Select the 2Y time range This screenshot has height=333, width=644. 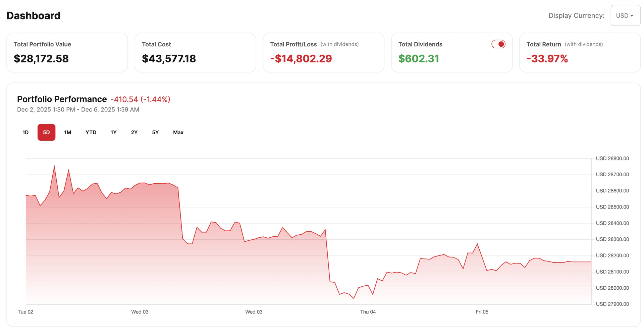pyautogui.click(x=134, y=132)
